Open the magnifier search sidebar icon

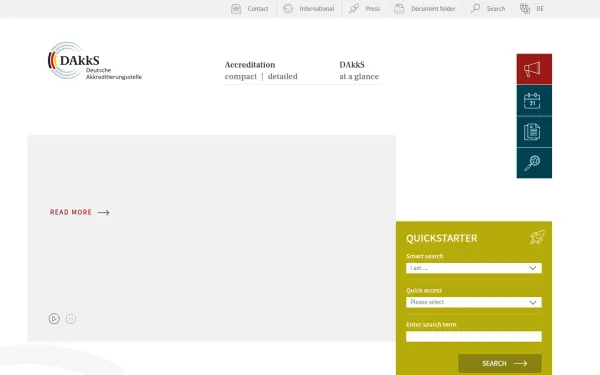pyautogui.click(x=534, y=163)
